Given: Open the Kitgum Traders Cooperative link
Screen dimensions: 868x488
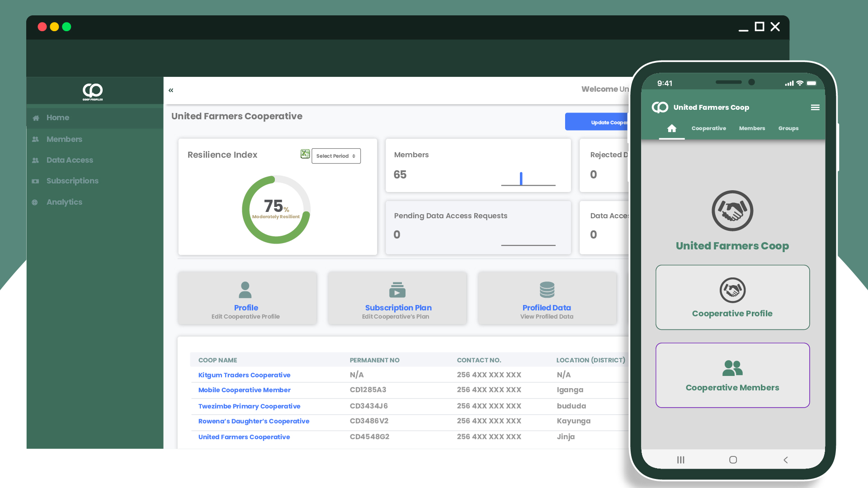Looking at the screenshot, I should pos(244,375).
